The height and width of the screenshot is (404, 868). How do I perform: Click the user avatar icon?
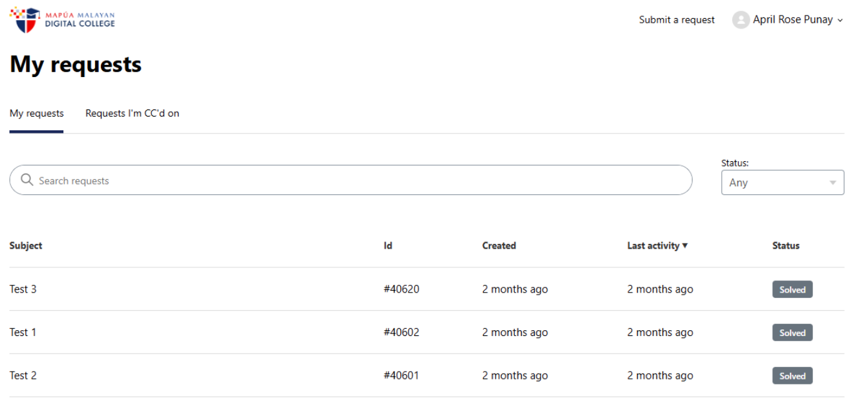click(740, 20)
